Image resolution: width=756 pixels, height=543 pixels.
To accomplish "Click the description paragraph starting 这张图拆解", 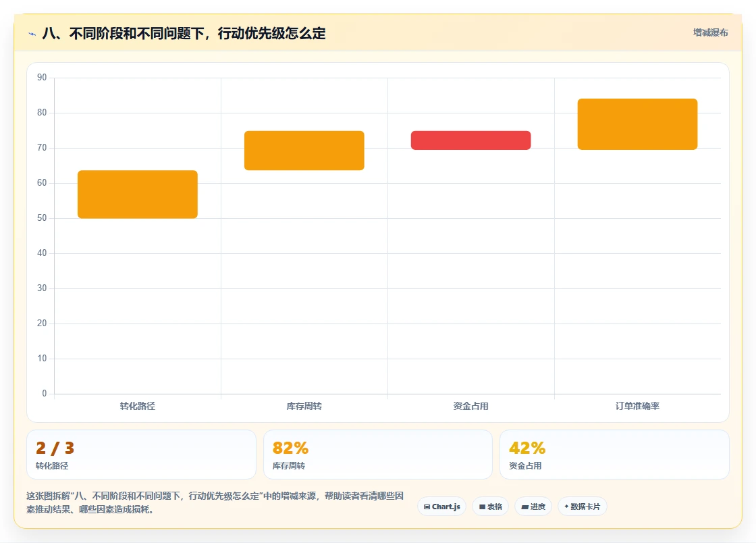I will pos(215,502).
